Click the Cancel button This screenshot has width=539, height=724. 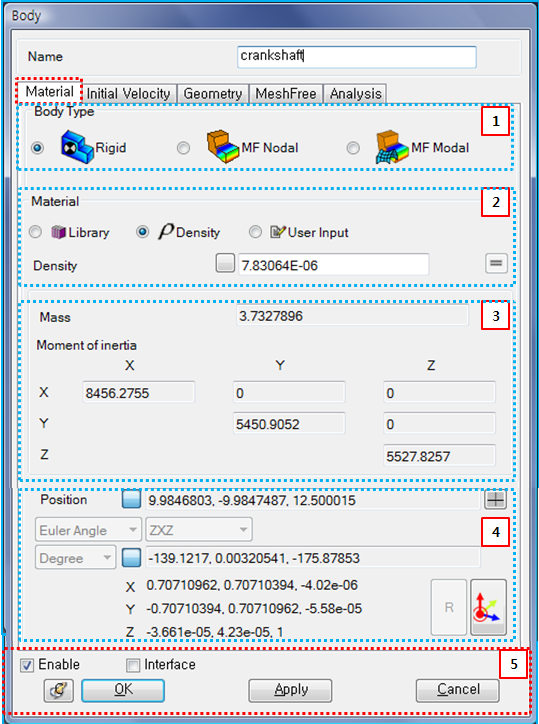(x=457, y=690)
